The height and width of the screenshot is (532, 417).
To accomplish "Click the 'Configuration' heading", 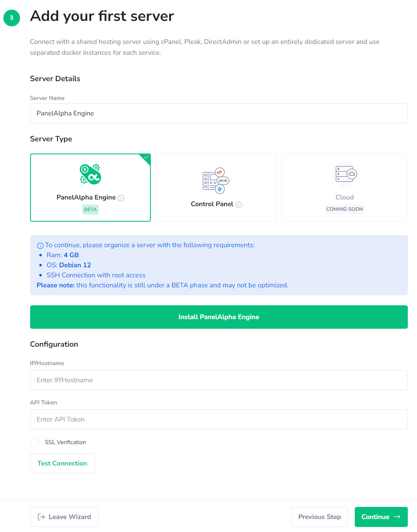I will [x=54, y=344].
